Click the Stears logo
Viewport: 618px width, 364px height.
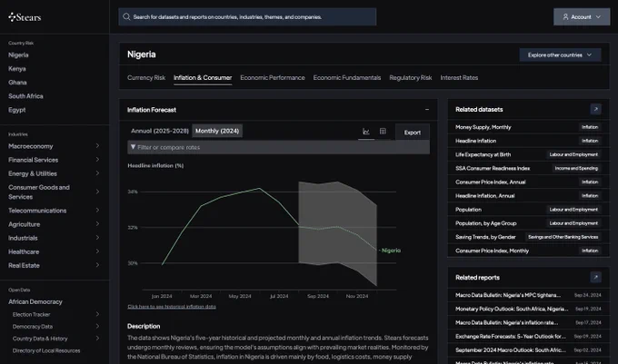click(25, 17)
